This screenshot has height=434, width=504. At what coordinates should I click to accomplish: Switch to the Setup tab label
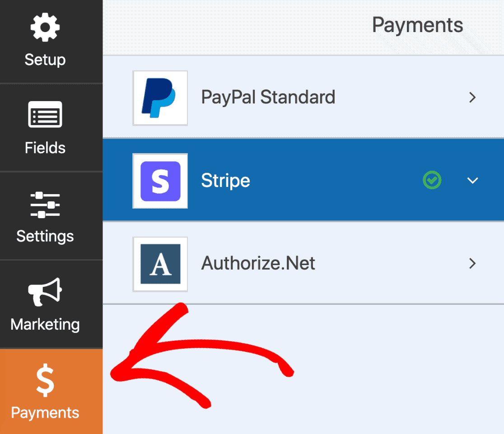45,60
